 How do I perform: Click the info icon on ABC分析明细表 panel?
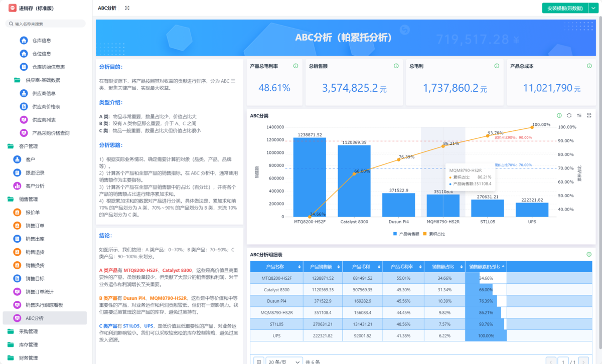pos(589,254)
